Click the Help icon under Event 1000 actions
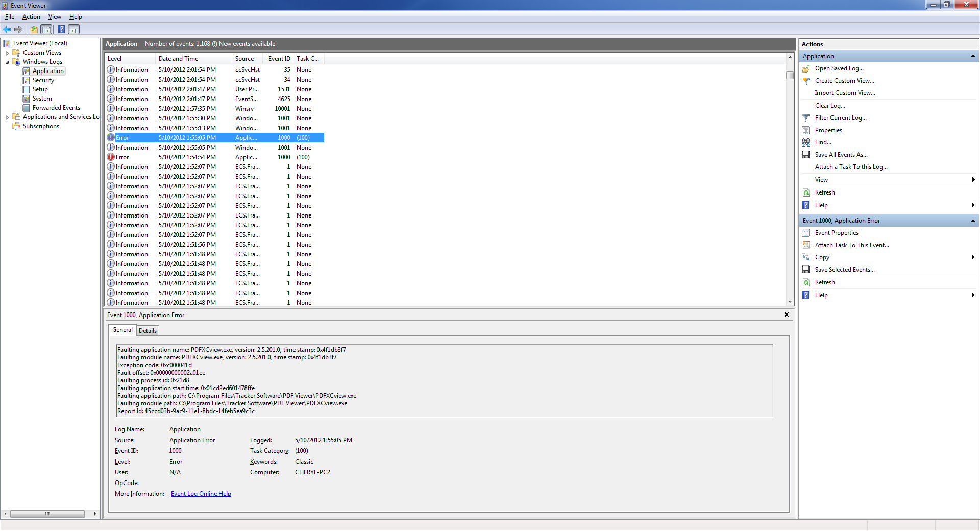This screenshot has width=980, height=531. tap(806, 295)
